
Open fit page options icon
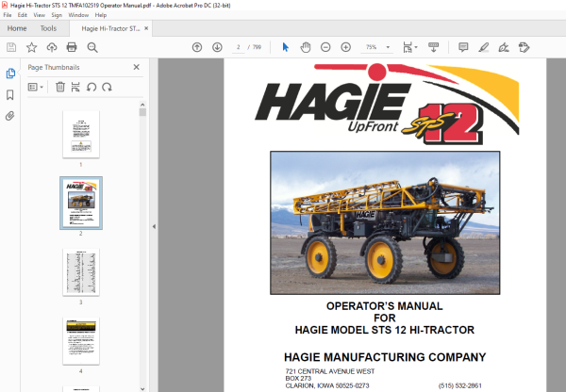[409, 47]
